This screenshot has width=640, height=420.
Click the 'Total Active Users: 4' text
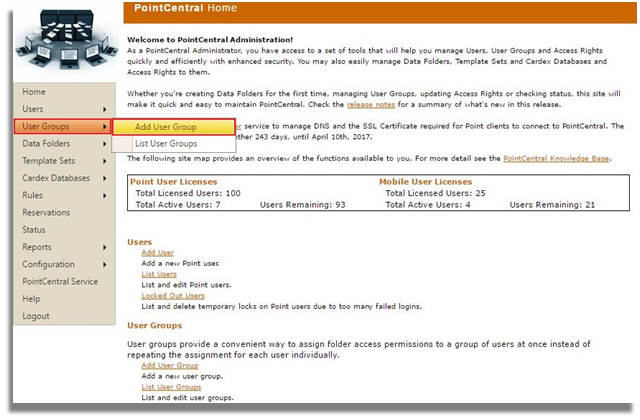pos(428,204)
